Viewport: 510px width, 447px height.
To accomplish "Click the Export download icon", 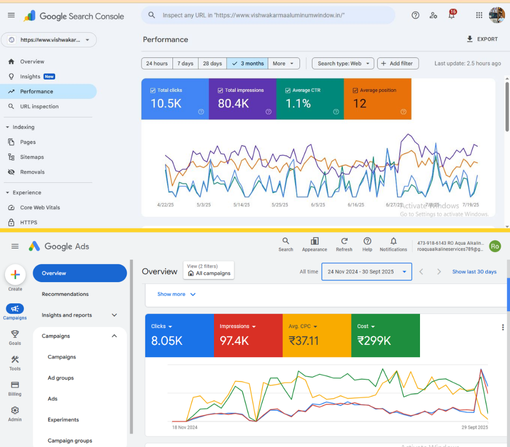I will pyautogui.click(x=470, y=39).
